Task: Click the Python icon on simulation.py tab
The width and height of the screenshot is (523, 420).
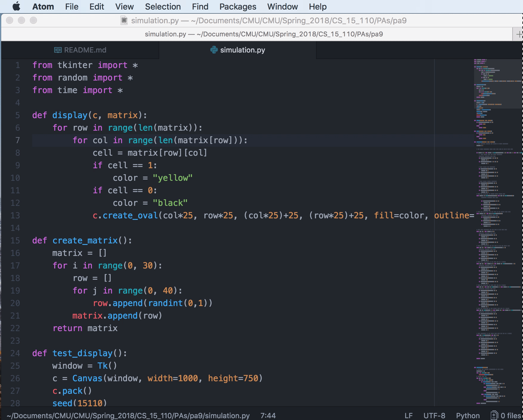Action: (x=214, y=50)
